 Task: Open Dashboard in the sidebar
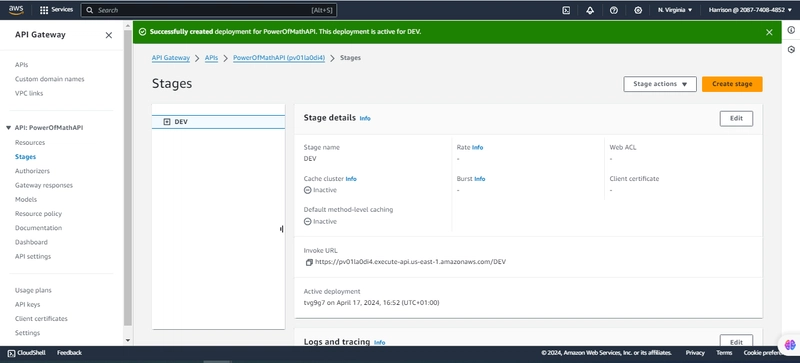[x=31, y=243]
